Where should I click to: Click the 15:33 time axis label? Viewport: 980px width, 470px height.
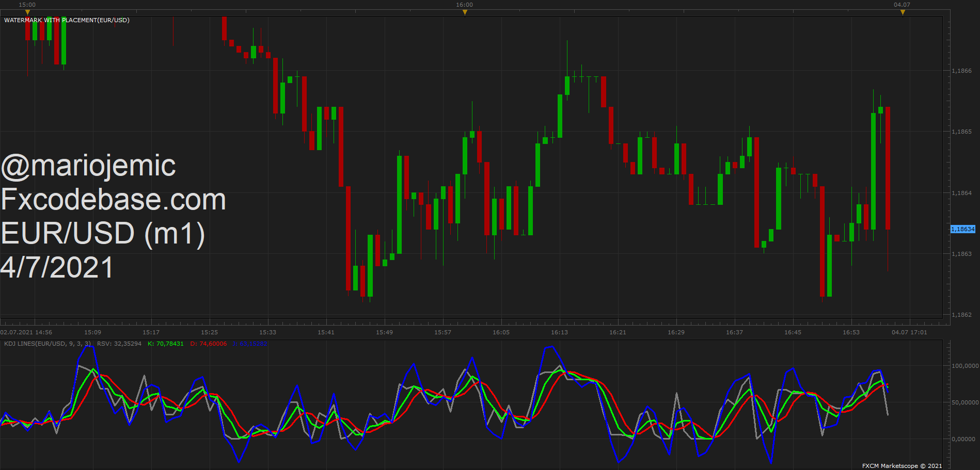(x=268, y=332)
